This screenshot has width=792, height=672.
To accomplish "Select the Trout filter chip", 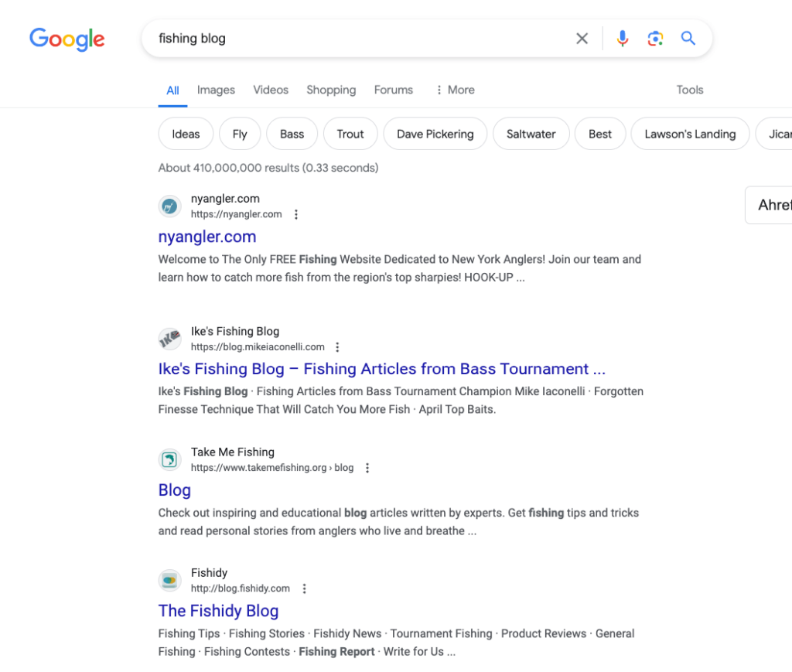I will pos(350,133).
